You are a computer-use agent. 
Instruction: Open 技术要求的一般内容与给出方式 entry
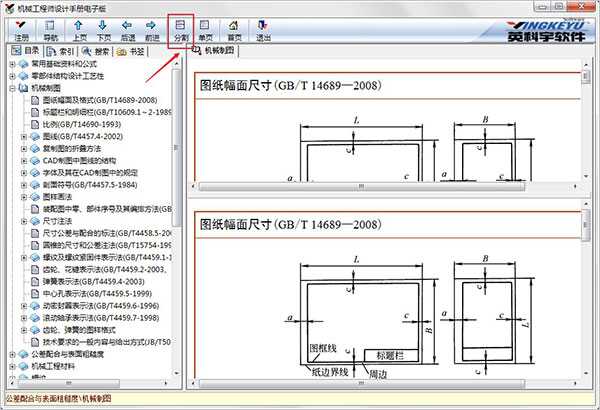[106, 342]
